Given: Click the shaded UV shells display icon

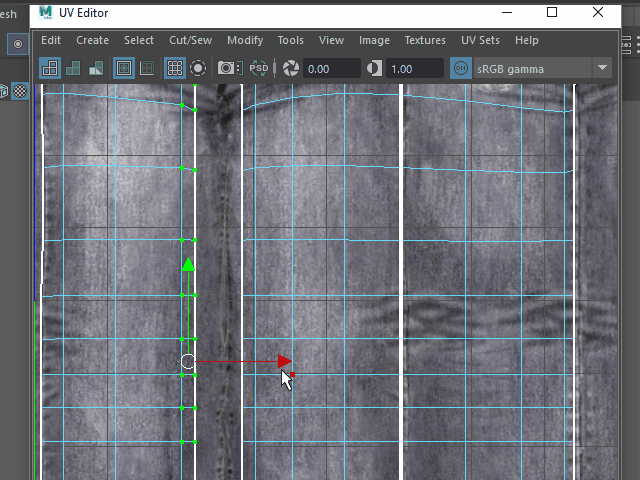Looking at the screenshot, I should click(x=73, y=68).
